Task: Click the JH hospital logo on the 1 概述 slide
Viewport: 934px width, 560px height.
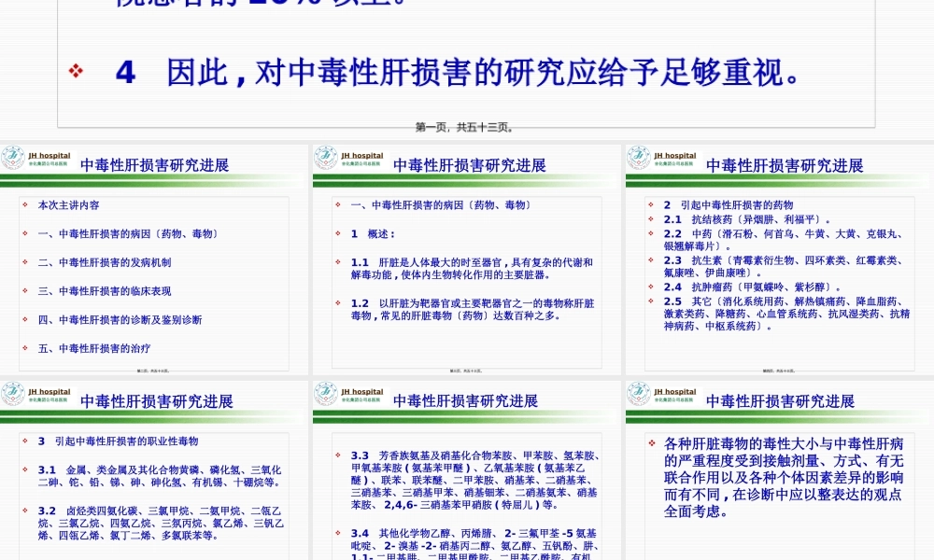Action: click(326, 159)
